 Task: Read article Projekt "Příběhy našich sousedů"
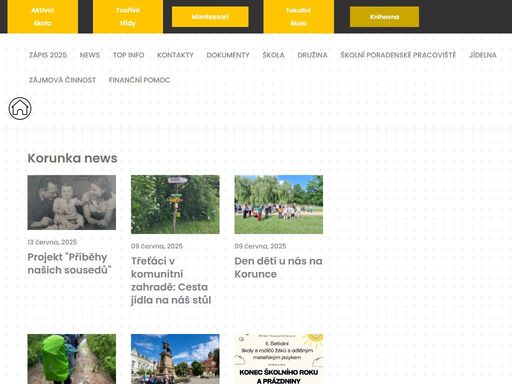pos(69,263)
